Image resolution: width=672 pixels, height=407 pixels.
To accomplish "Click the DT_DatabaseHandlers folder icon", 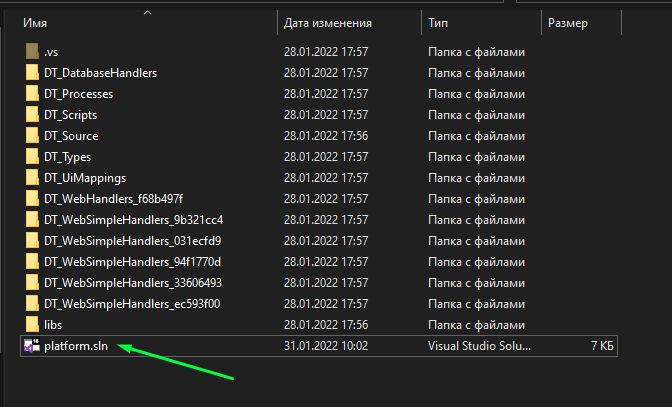I will [x=32, y=73].
